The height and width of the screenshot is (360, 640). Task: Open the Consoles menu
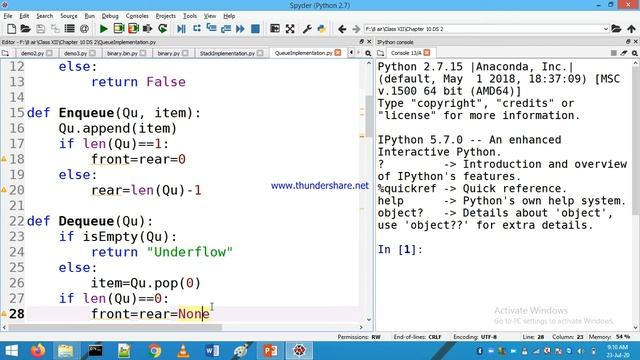pos(137,16)
